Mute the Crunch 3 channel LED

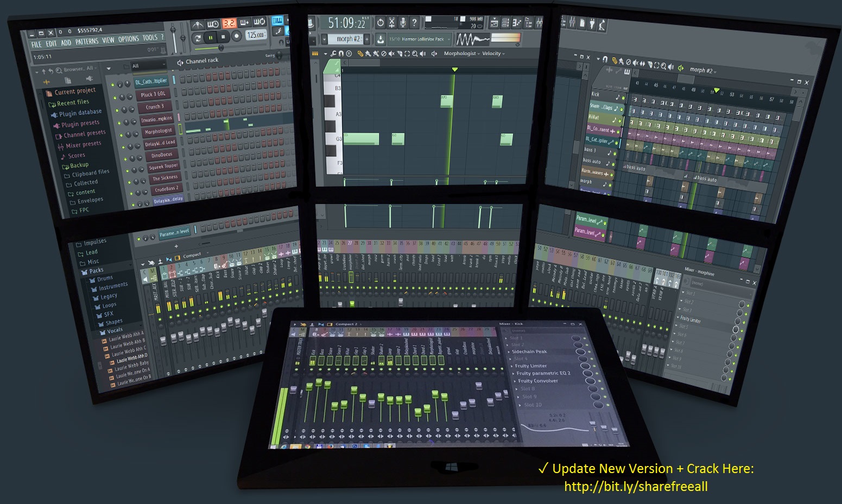coord(117,110)
